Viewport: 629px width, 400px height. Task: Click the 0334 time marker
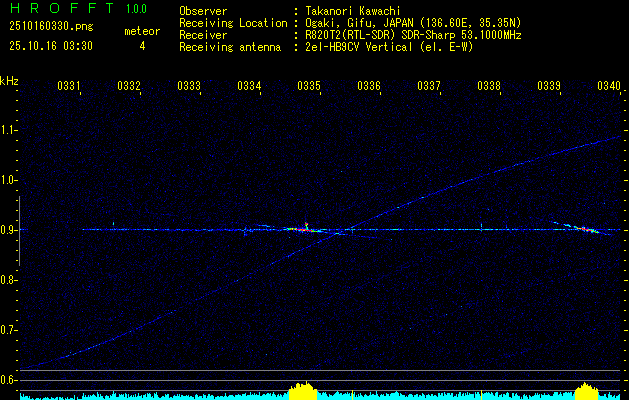coord(249,85)
